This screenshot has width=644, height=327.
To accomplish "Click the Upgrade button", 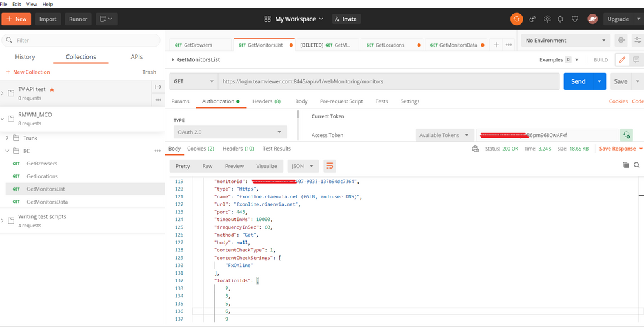I will click(618, 19).
